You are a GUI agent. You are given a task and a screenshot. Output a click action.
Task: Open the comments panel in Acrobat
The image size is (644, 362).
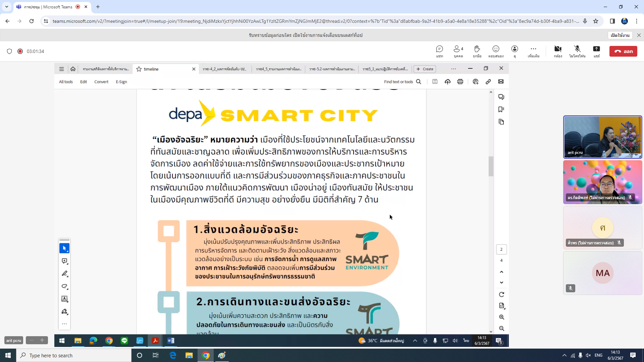point(501,97)
